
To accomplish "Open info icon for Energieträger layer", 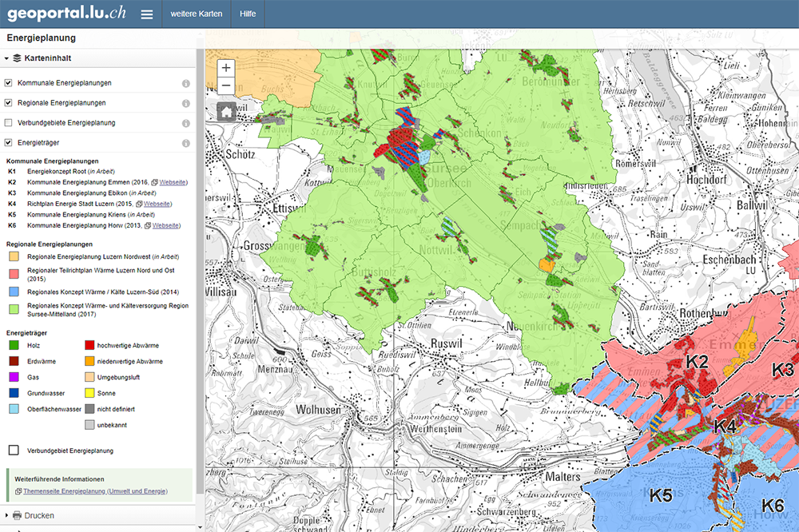I will point(185,143).
